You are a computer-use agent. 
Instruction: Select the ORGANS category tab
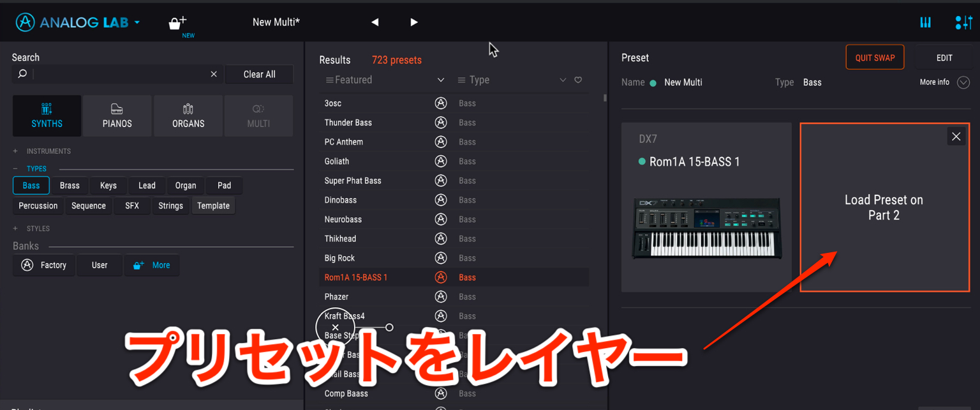pyautogui.click(x=188, y=116)
